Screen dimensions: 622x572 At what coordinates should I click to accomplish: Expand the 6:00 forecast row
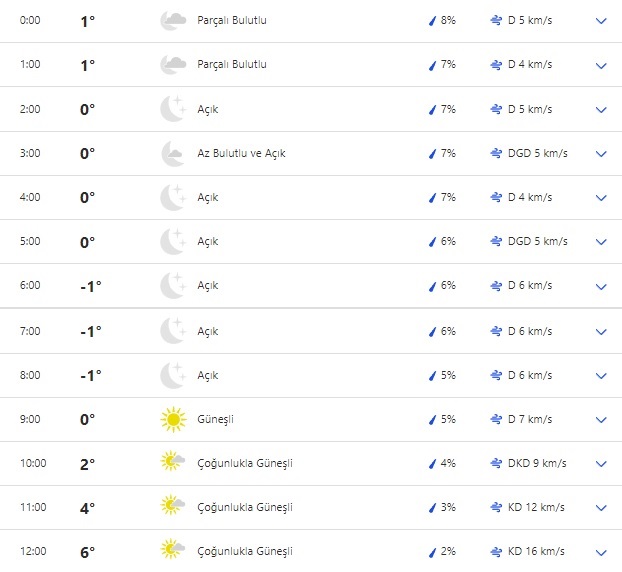(601, 286)
